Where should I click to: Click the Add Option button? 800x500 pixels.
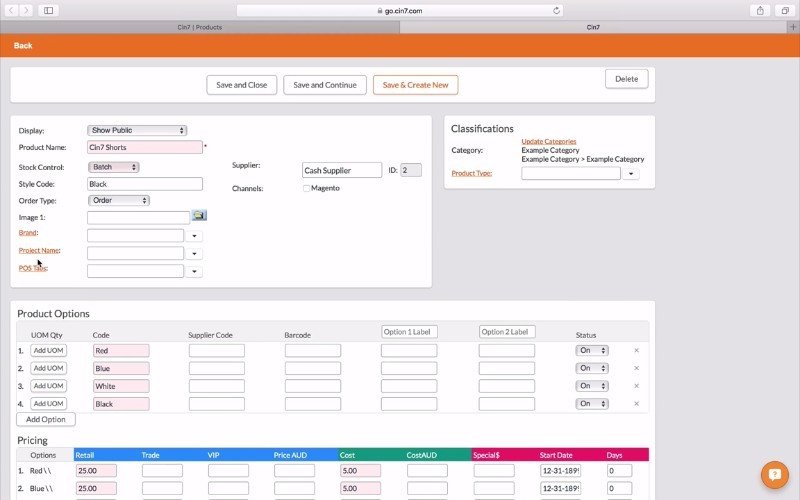coord(46,419)
